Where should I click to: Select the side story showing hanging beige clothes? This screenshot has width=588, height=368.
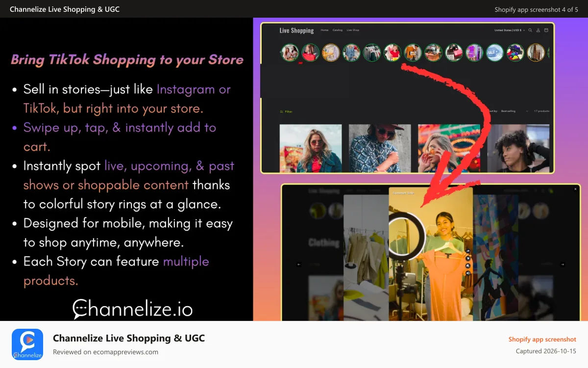coord(366,258)
